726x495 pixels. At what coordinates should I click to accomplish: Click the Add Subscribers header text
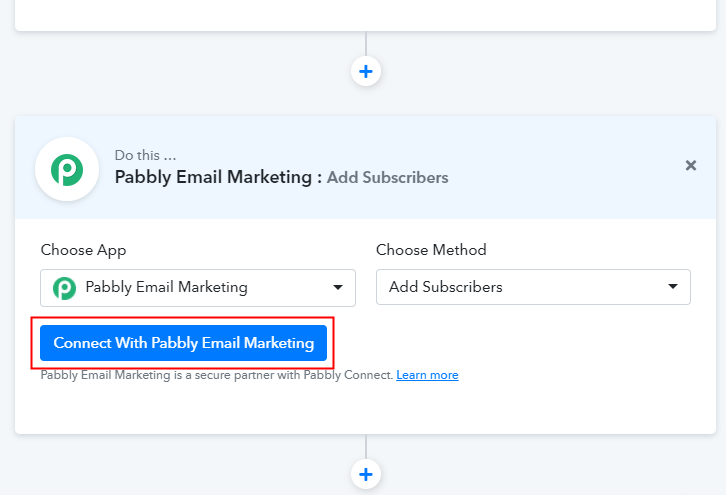coord(388,178)
